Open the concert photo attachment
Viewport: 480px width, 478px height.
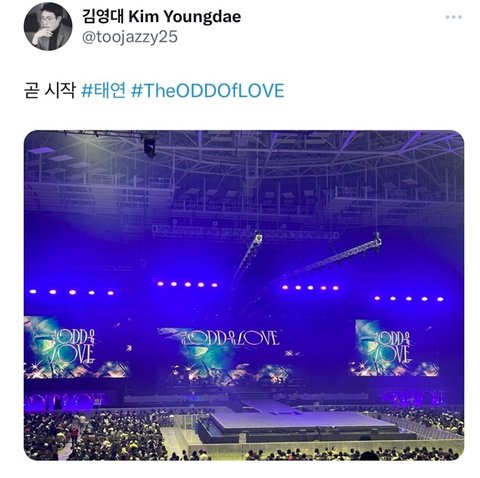(244, 295)
